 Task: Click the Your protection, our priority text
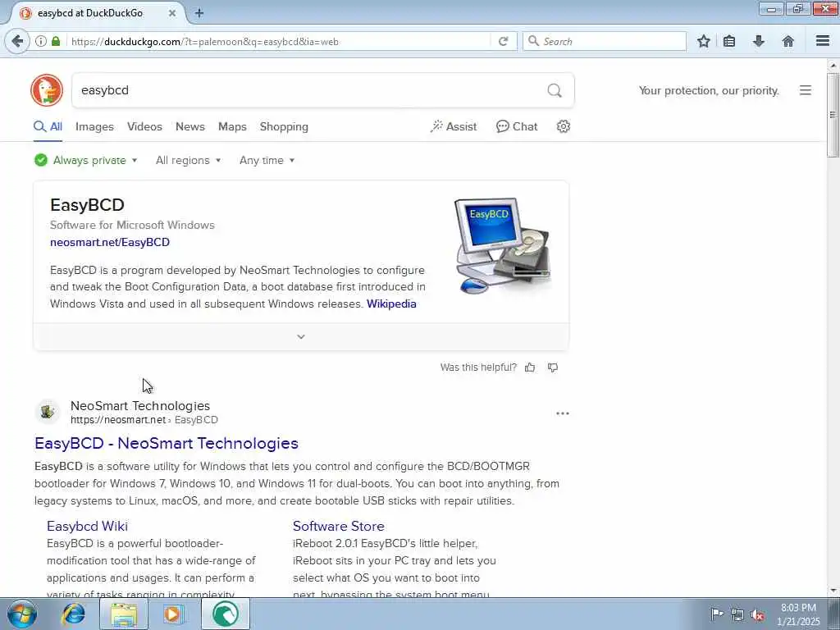tap(709, 90)
